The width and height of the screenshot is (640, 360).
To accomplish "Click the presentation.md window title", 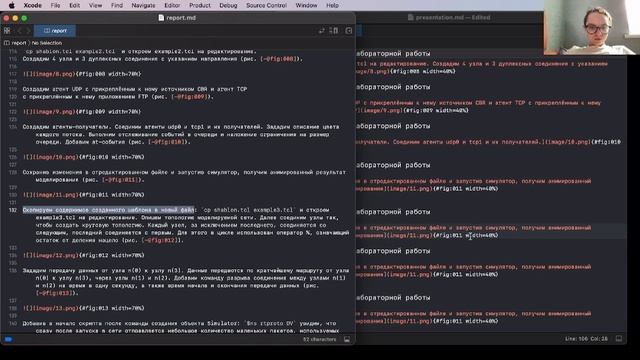I will (x=453, y=18).
